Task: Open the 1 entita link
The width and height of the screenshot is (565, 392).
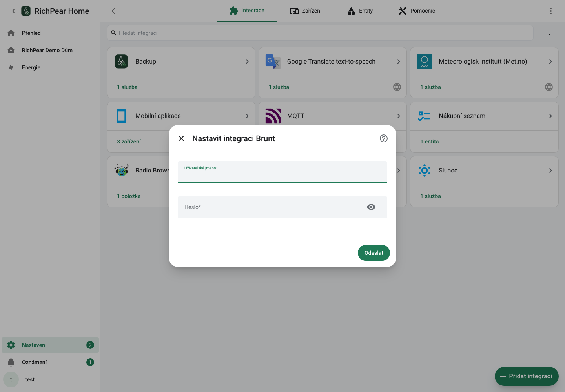Action: click(430, 142)
